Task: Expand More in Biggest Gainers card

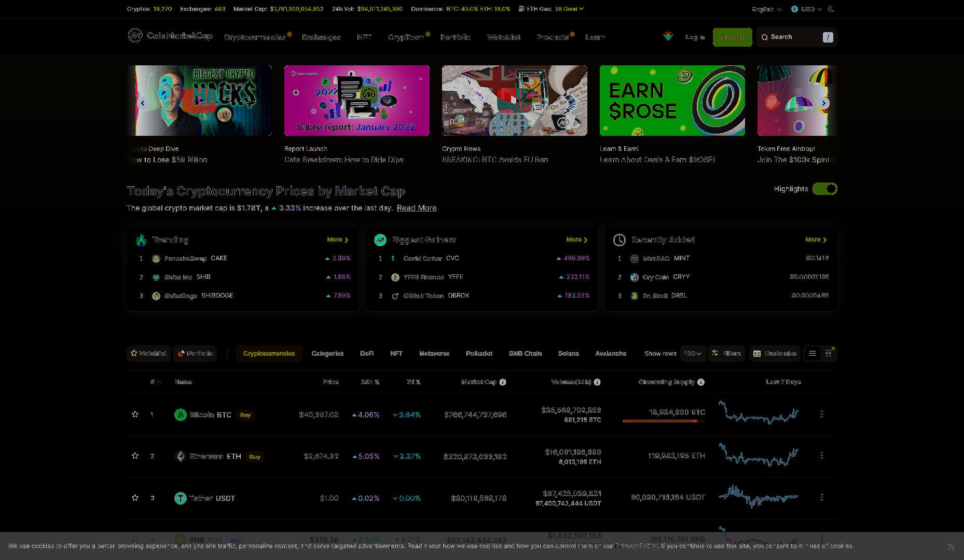Action: (577, 240)
